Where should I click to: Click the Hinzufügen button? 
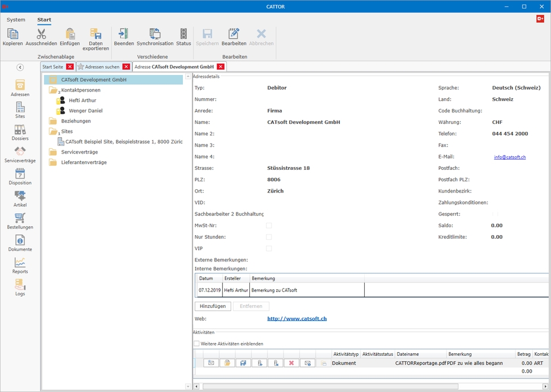pos(212,306)
